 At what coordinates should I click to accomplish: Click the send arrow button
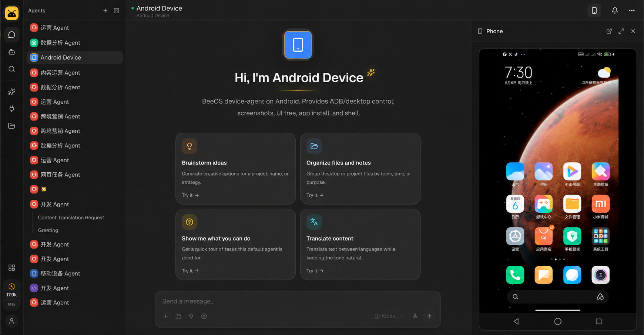(429, 316)
